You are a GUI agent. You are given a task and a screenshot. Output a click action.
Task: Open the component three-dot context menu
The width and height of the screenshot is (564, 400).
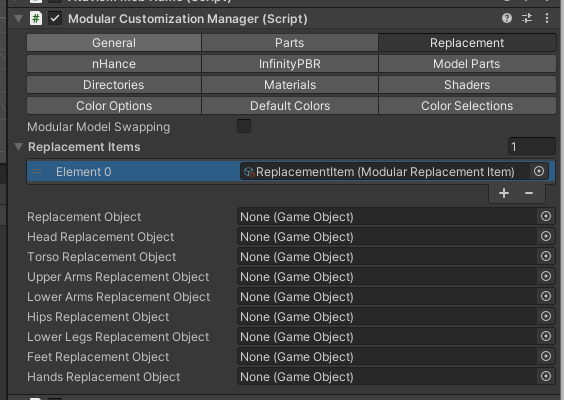(547, 18)
